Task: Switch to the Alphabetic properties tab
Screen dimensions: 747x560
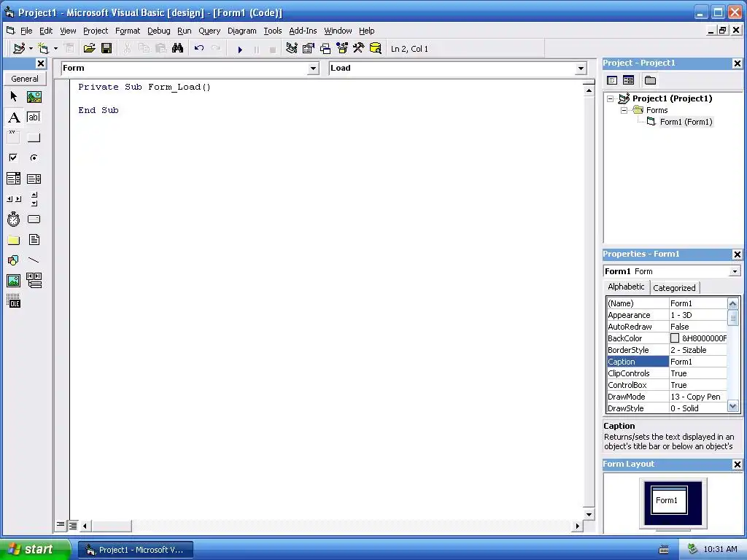Action: (626, 287)
